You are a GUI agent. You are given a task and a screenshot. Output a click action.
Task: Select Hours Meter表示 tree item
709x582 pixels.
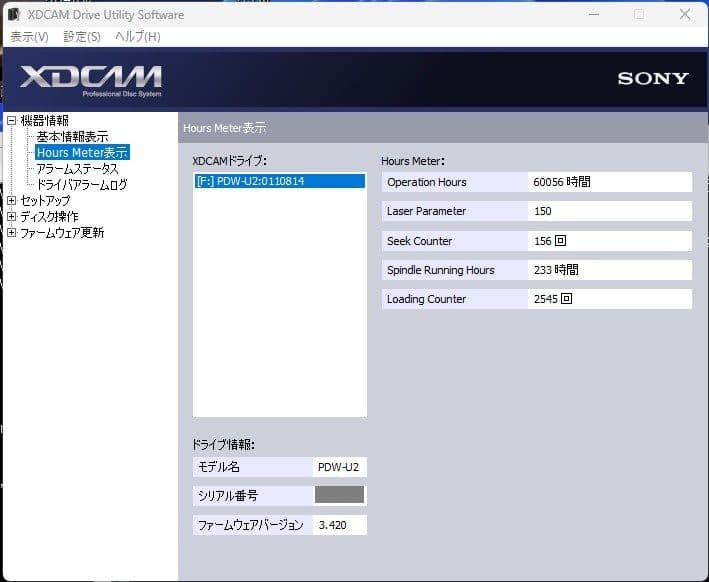tap(82, 152)
